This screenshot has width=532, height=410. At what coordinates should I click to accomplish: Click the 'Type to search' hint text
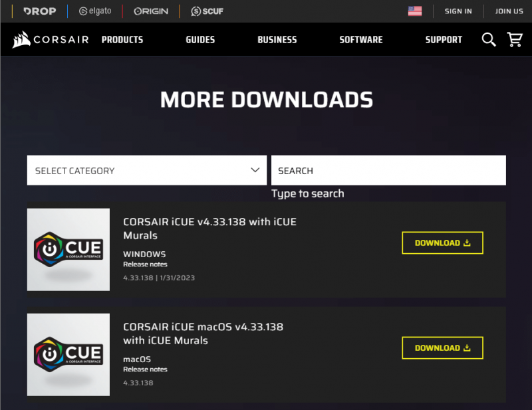coord(308,193)
